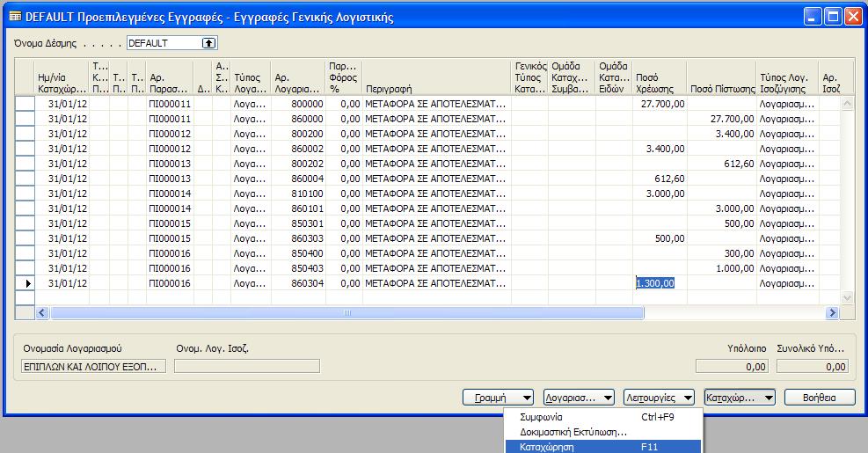Click the batch name lookup arrow icon
The width and height of the screenshot is (868, 453).
click(208, 43)
